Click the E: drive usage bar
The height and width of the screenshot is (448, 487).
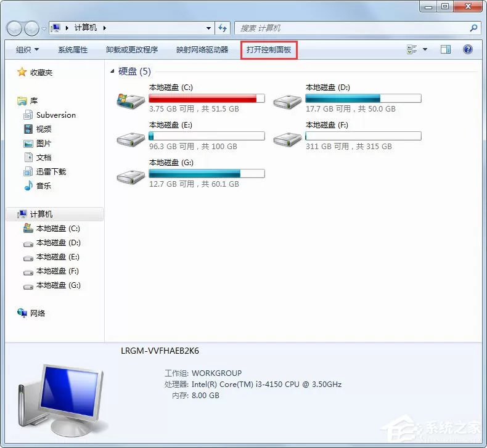[x=207, y=136]
